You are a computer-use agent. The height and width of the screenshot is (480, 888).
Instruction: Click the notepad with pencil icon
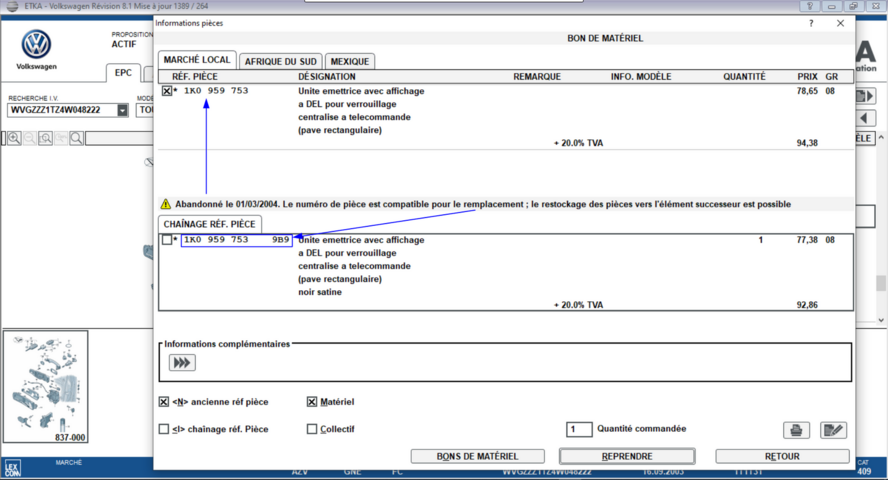click(x=833, y=430)
